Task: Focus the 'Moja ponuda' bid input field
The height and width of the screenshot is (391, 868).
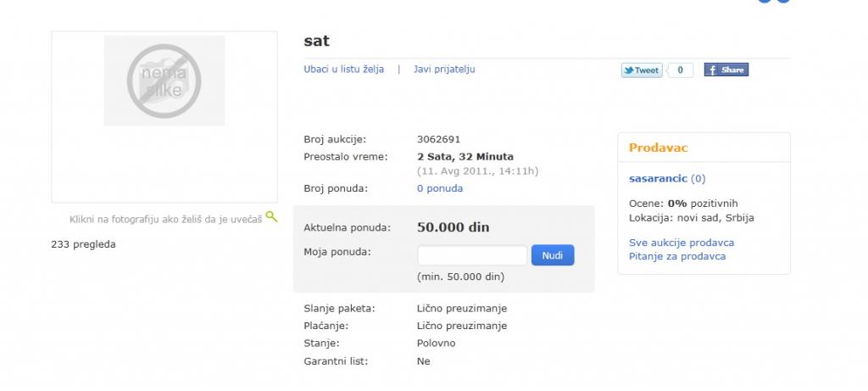Action: coord(472,254)
